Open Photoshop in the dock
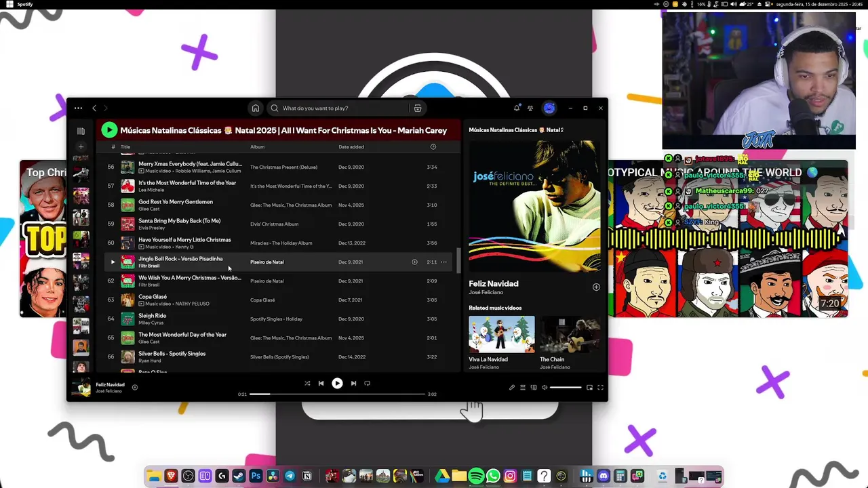Image resolution: width=868 pixels, height=488 pixels. coord(256,476)
